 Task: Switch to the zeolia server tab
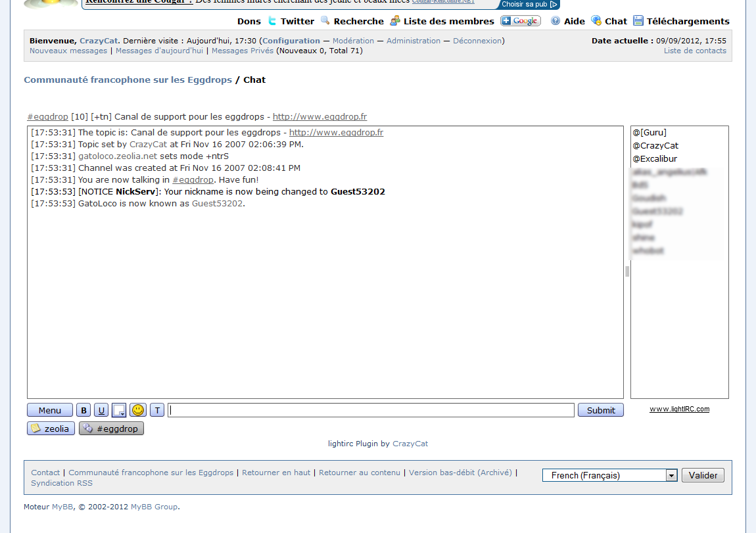point(51,429)
